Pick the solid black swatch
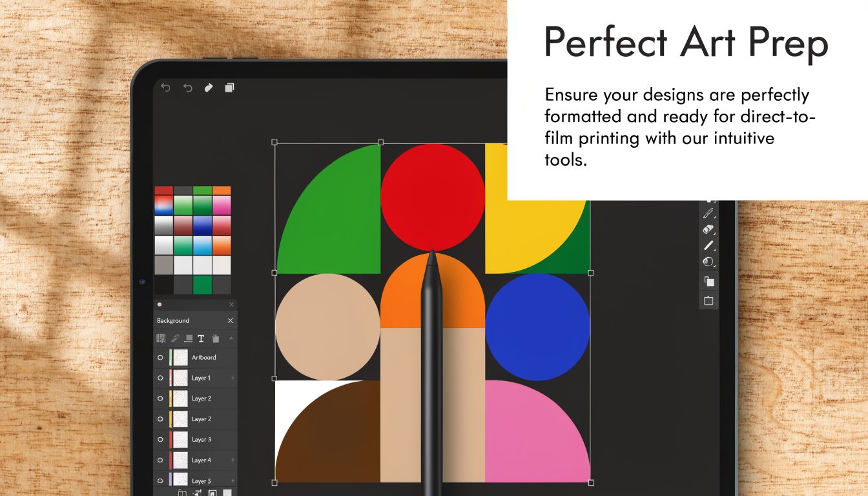Viewport: 868px width, 496px height. click(x=164, y=285)
